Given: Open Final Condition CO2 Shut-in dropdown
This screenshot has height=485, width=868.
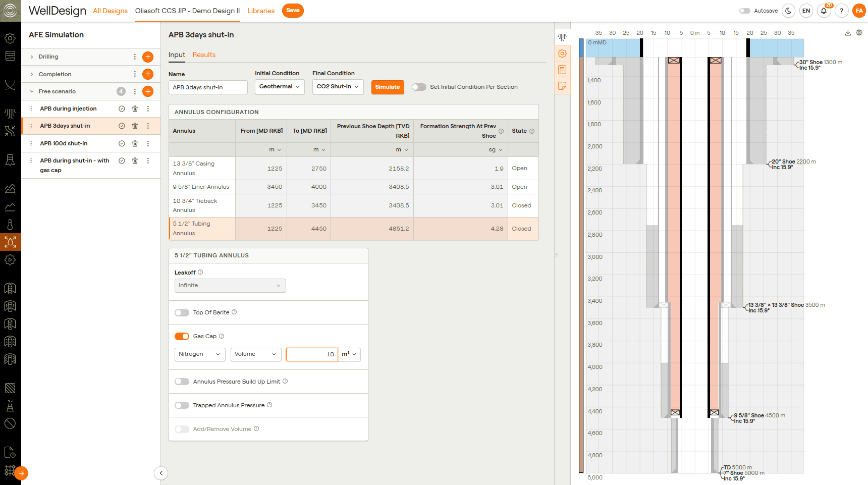Looking at the screenshot, I should 338,87.
